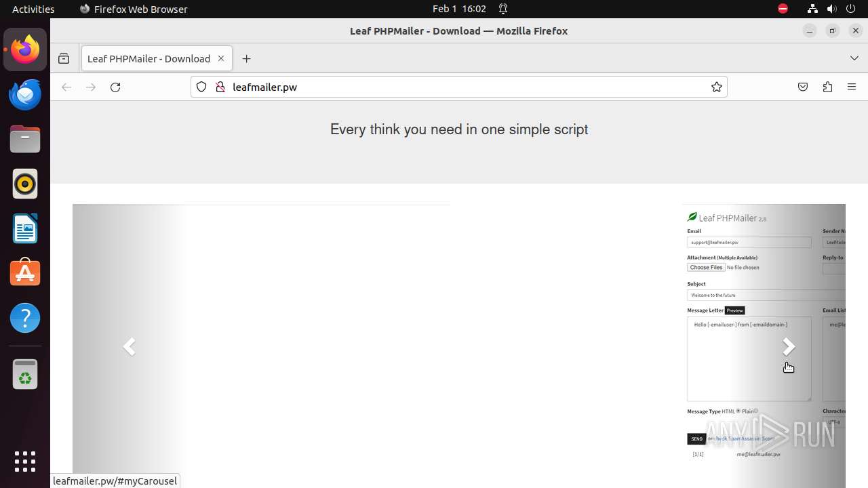Open the Files manager in dock
This screenshot has width=868, height=488.
click(x=25, y=139)
